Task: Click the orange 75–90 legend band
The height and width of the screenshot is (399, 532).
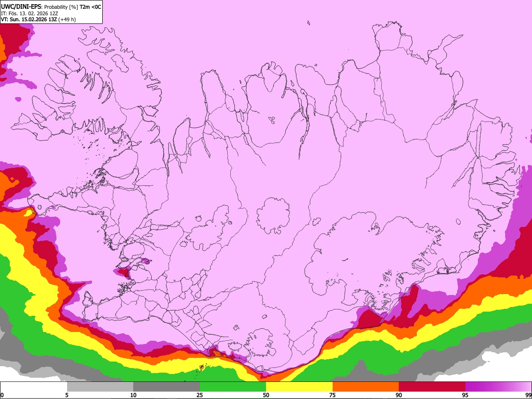Action: point(365,387)
